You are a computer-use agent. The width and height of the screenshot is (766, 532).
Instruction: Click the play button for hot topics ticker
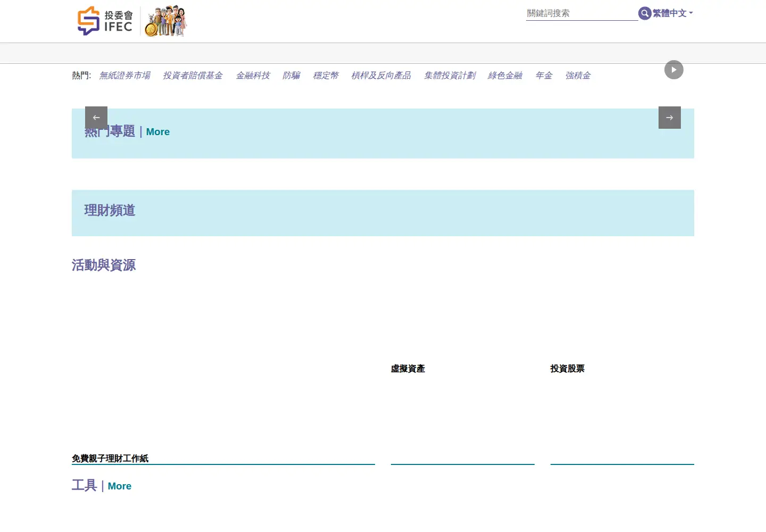pos(674,70)
